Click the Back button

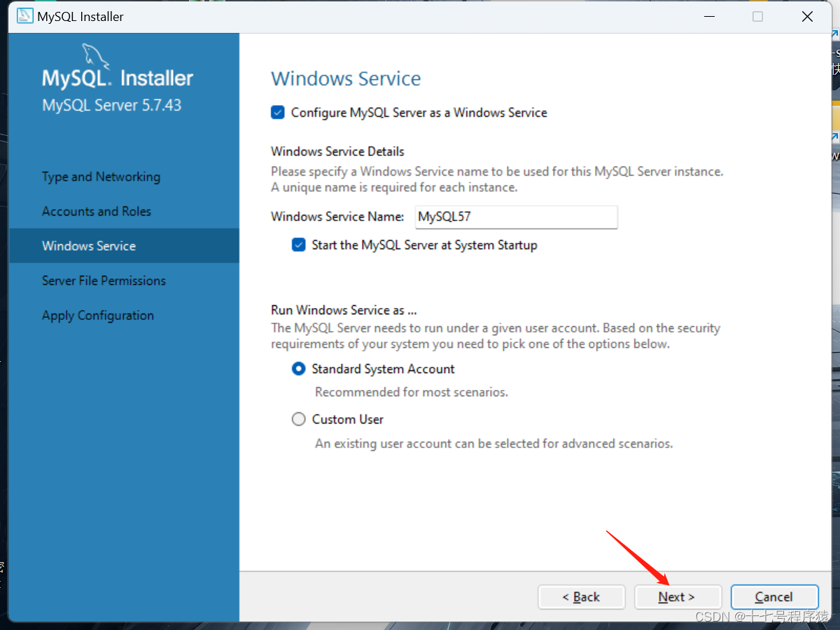pos(581,597)
